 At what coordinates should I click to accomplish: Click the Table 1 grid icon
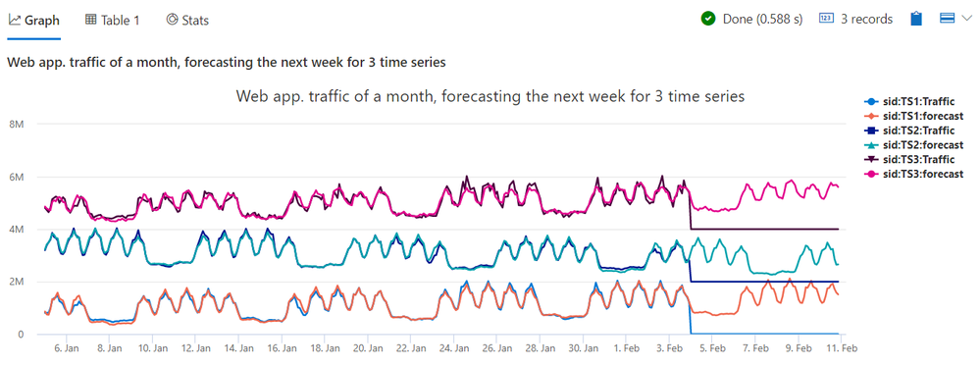pyautogui.click(x=90, y=20)
